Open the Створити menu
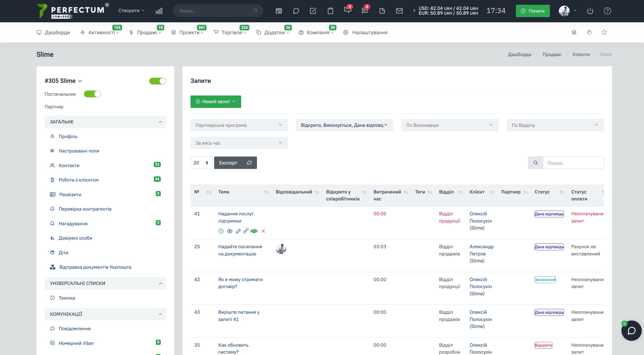The height and width of the screenshot is (355, 644). tap(131, 11)
